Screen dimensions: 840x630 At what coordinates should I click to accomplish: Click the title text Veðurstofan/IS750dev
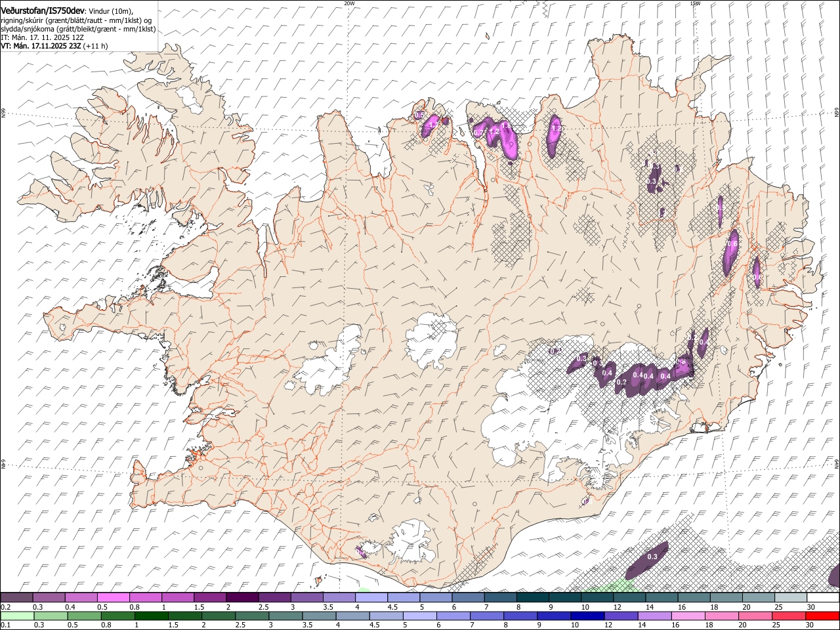tap(43, 10)
